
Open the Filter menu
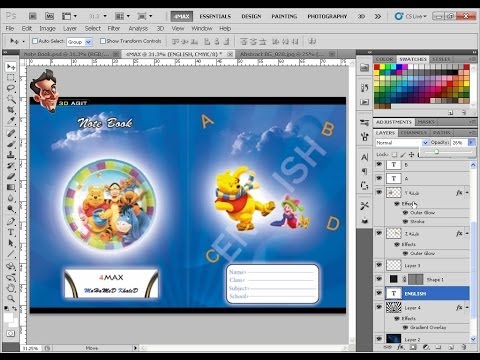[114, 28]
